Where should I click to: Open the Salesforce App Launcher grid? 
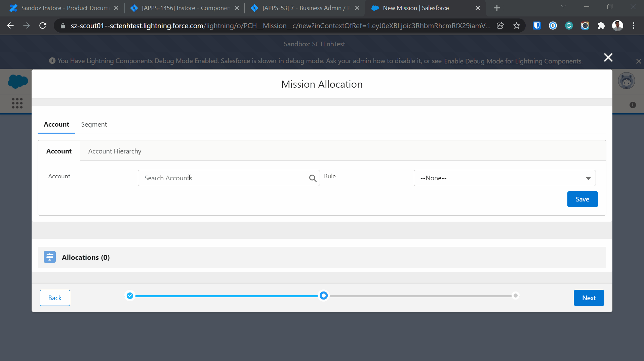[17, 103]
